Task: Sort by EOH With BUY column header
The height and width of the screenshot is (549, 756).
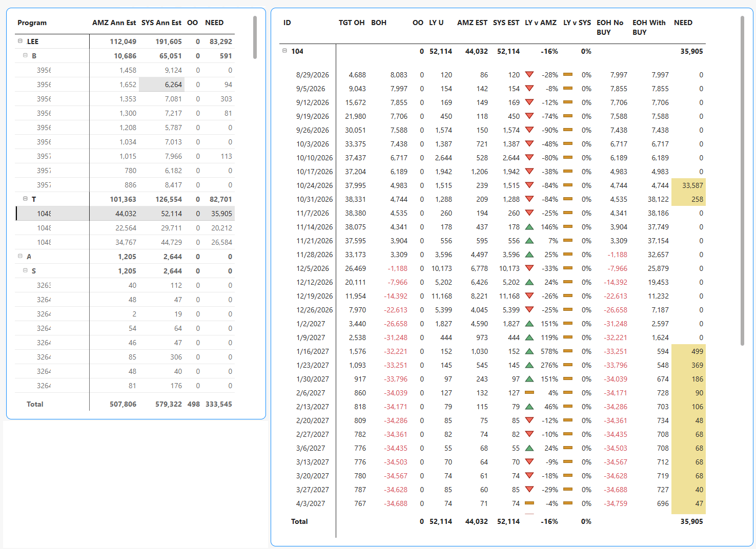Action: 649,27
